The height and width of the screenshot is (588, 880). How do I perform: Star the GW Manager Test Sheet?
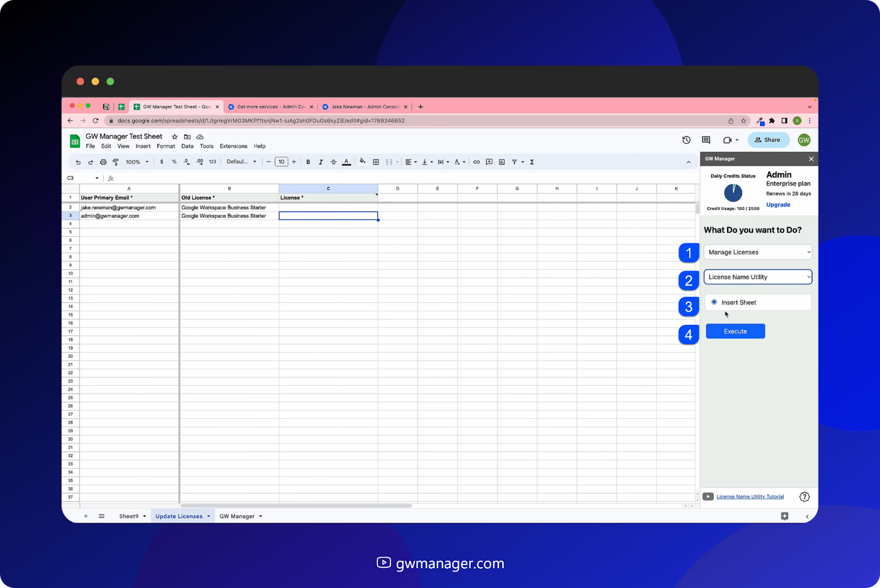tap(175, 137)
